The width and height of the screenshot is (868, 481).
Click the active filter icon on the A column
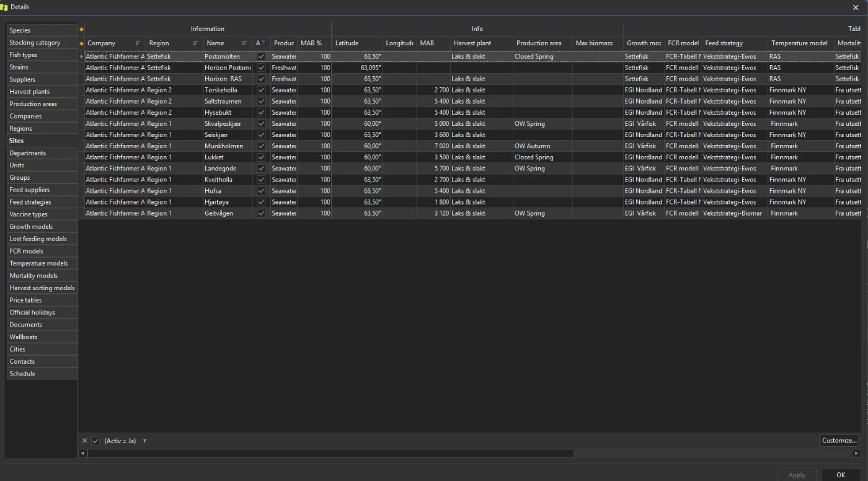pyautogui.click(x=263, y=43)
